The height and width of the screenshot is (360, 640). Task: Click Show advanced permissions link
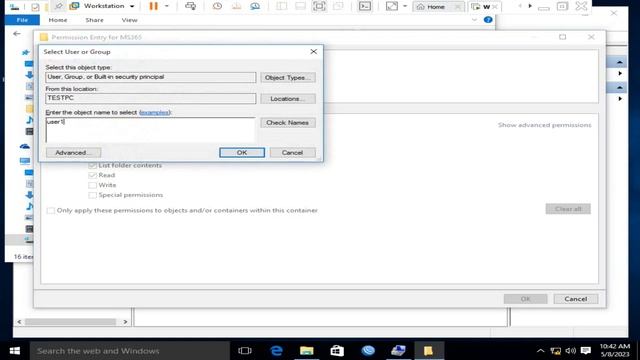point(544,125)
